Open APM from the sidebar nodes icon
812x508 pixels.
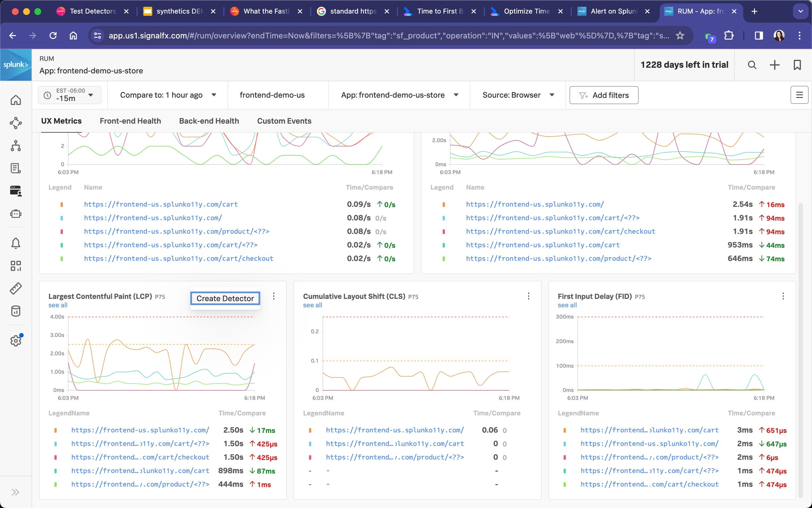(x=16, y=123)
